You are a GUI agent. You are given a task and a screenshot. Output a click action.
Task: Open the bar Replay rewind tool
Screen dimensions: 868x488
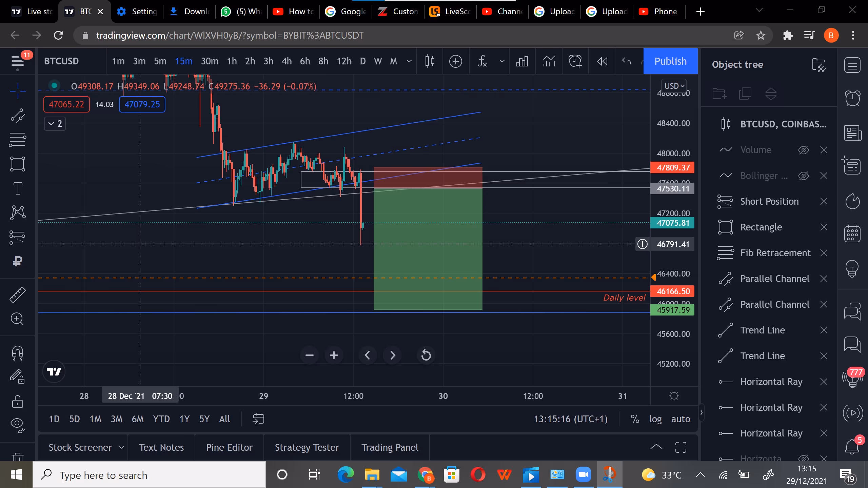pos(602,61)
